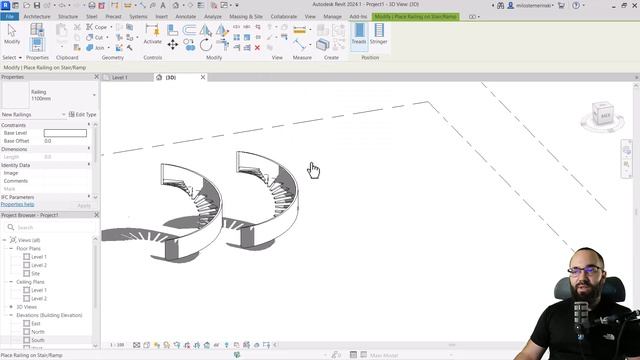Image resolution: width=640 pixels, height=360 pixels.
Task: Collapse the Floor Plans tree node
Action: 11,249
